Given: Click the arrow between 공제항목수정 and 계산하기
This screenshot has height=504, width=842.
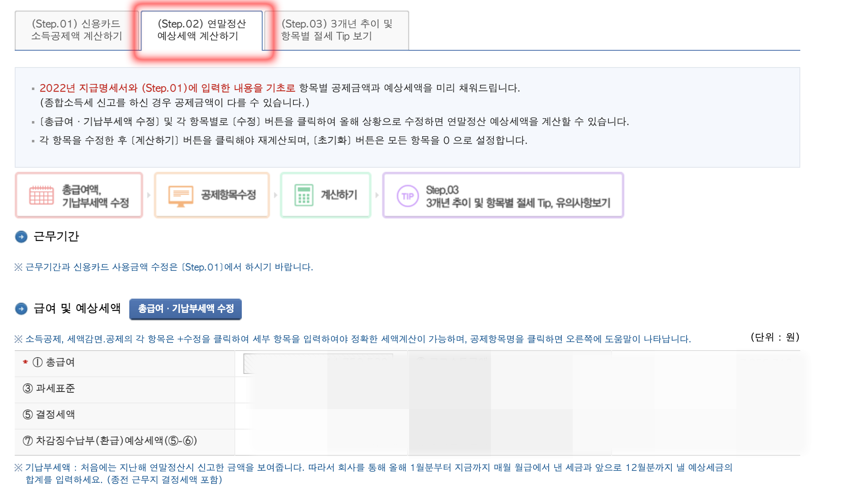Looking at the screenshot, I should [x=275, y=196].
